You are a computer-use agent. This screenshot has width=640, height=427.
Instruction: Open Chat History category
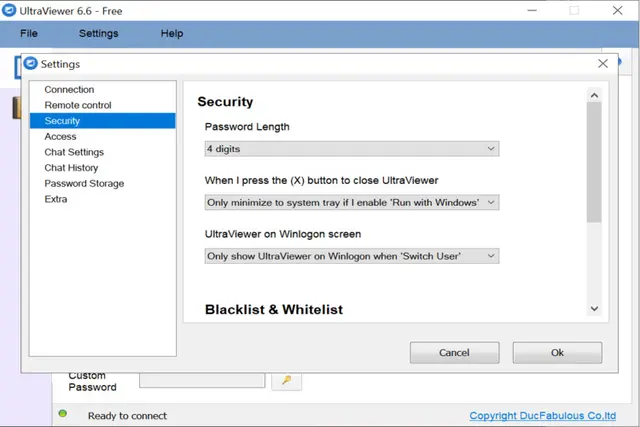(102, 168)
